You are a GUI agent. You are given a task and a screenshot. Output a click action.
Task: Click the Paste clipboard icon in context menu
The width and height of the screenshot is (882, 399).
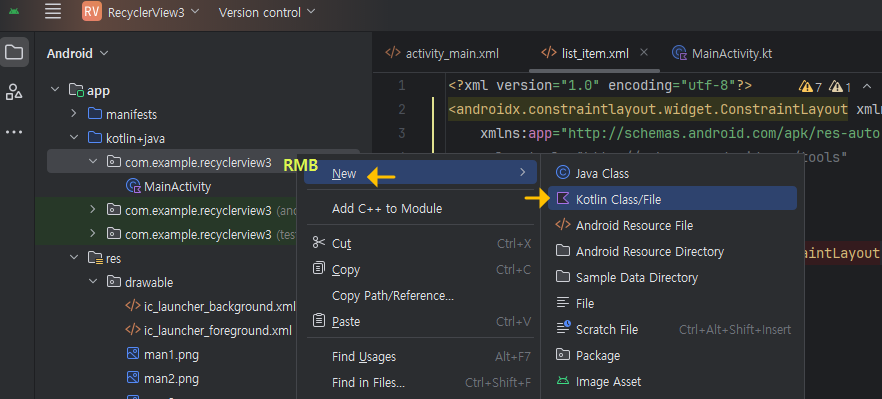pyautogui.click(x=319, y=321)
